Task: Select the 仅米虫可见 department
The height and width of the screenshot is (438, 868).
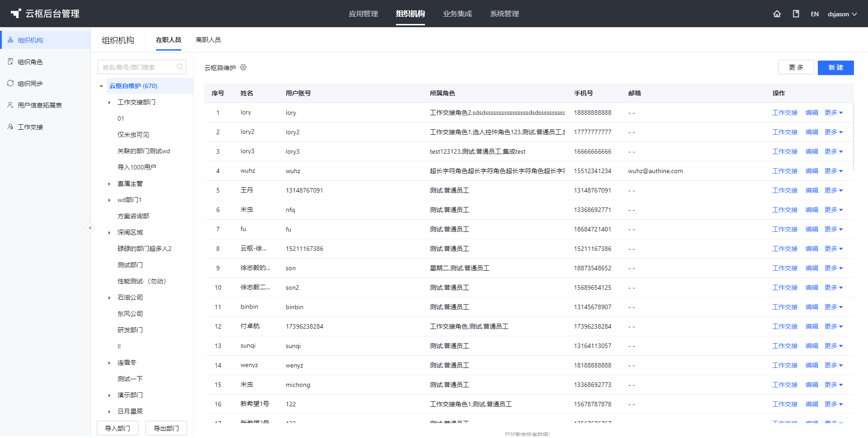Action: 133,135
